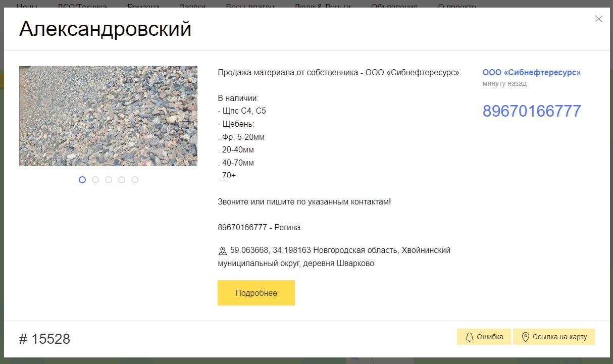The width and height of the screenshot is (613, 364).
Task: Switch to the second carousel dot
Action: pos(95,180)
